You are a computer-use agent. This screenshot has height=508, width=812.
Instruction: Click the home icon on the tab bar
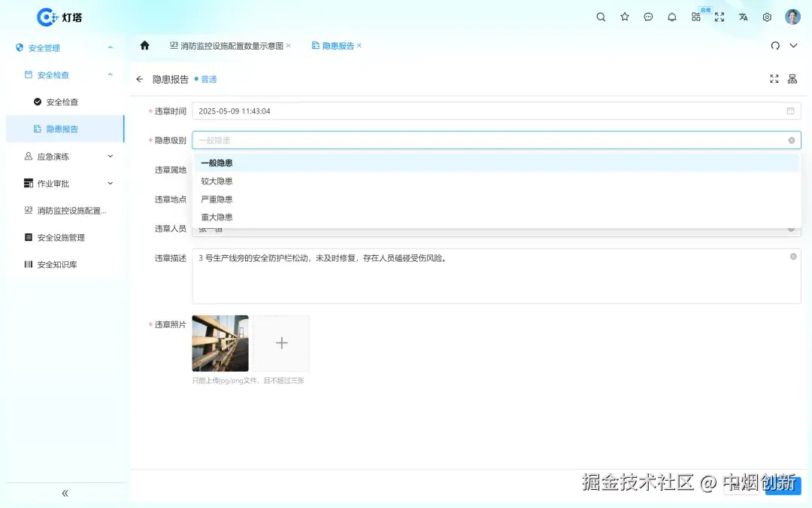(x=146, y=45)
